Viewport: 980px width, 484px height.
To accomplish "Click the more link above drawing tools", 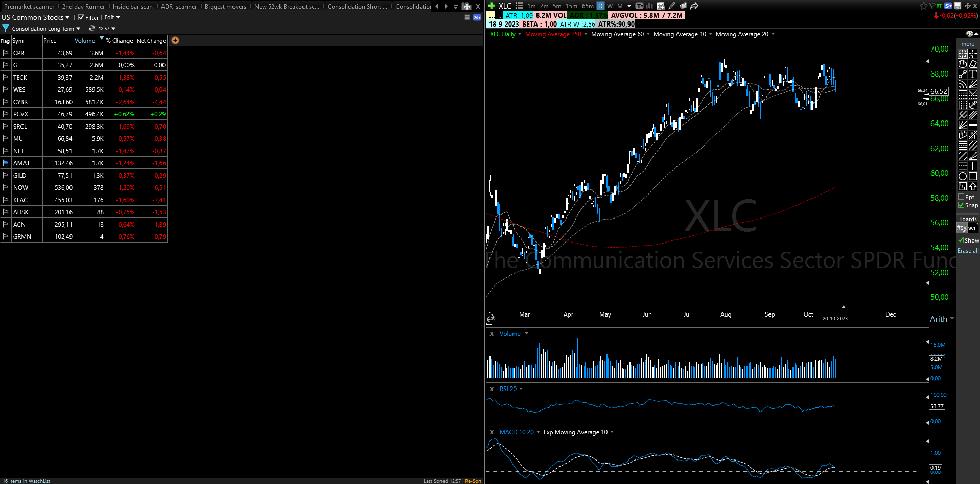I will (968, 44).
